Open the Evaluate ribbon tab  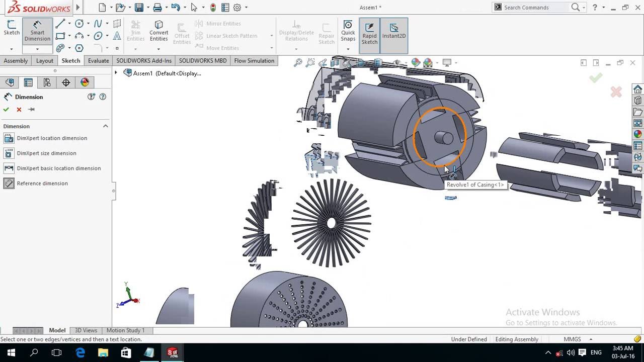tap(99, 61)
